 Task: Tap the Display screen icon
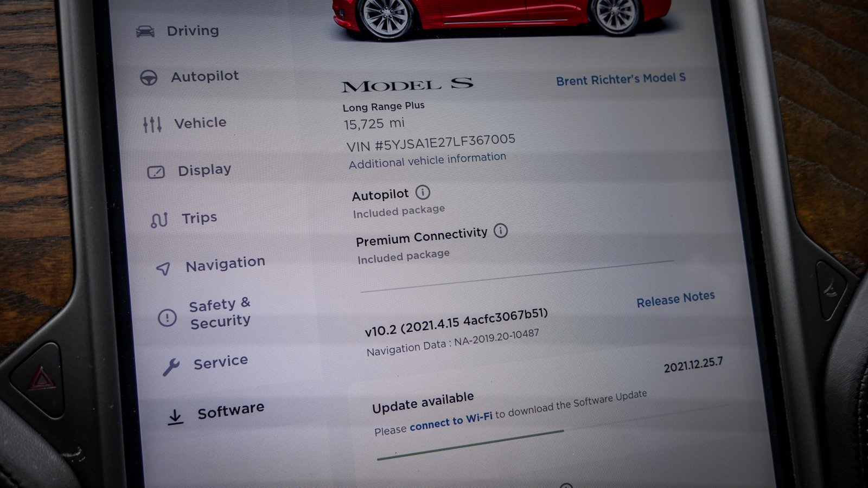point(156,172)
